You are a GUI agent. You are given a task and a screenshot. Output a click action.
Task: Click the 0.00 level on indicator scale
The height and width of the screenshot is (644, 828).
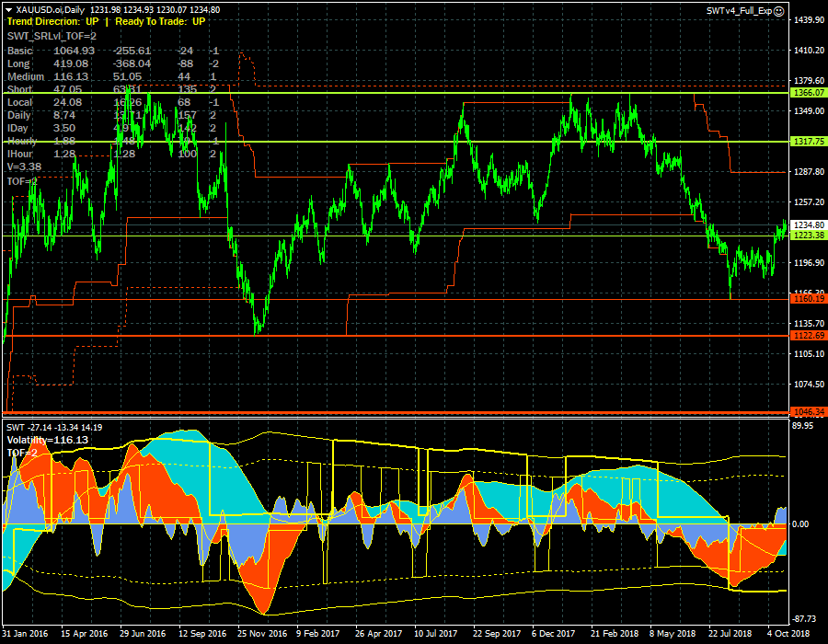click(x=801, y=523)
